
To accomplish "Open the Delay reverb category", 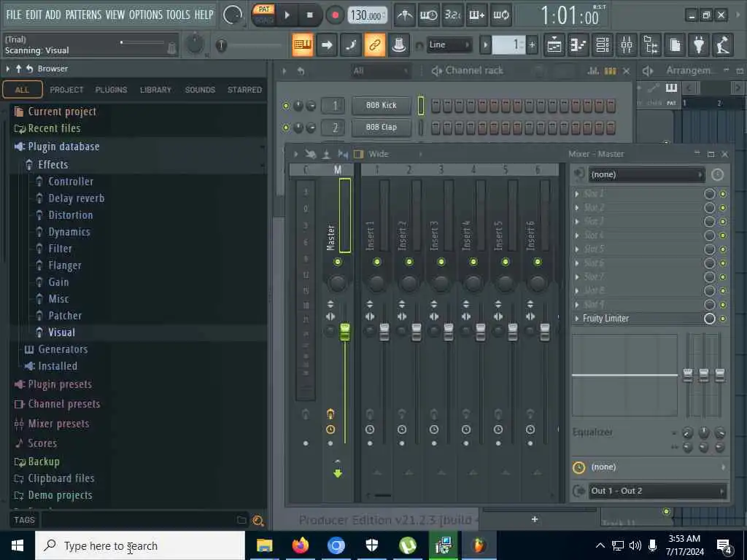I will [x=76, y=198].
